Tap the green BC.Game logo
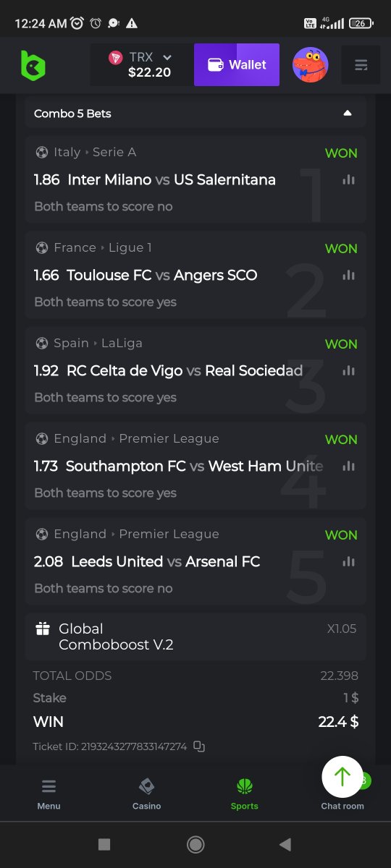The width and height of the screenshot is (391, 868). pos(33,65)
